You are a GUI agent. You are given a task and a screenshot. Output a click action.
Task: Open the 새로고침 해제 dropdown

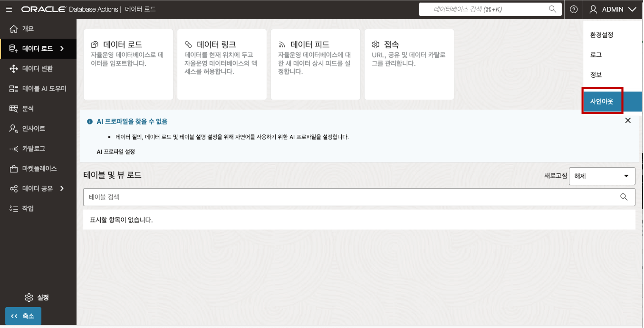click(602, 176)
